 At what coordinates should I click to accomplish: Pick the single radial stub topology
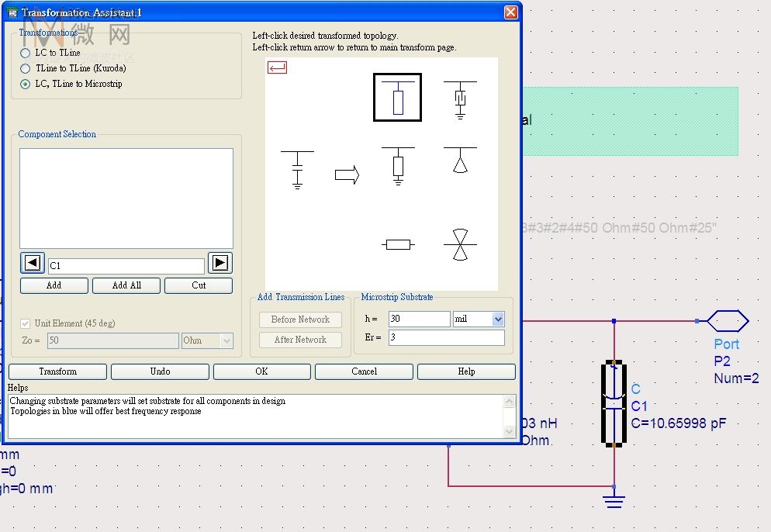460,161
